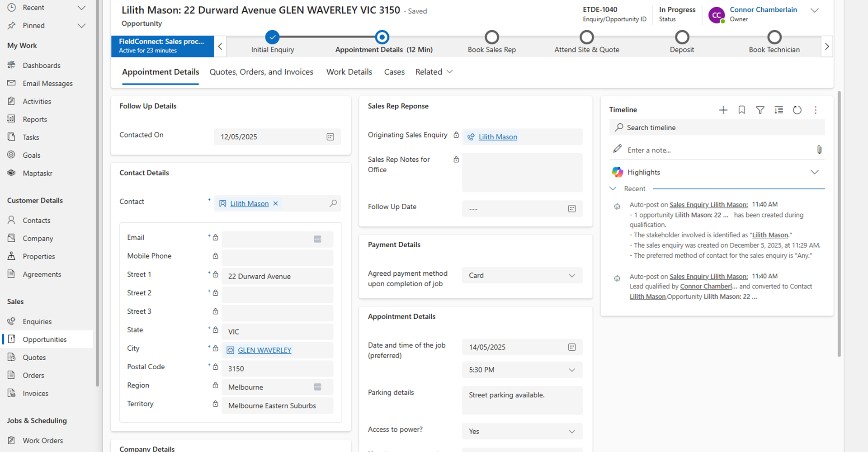
Task: Open Email Messages in sidebar
Action: [47, 84]
